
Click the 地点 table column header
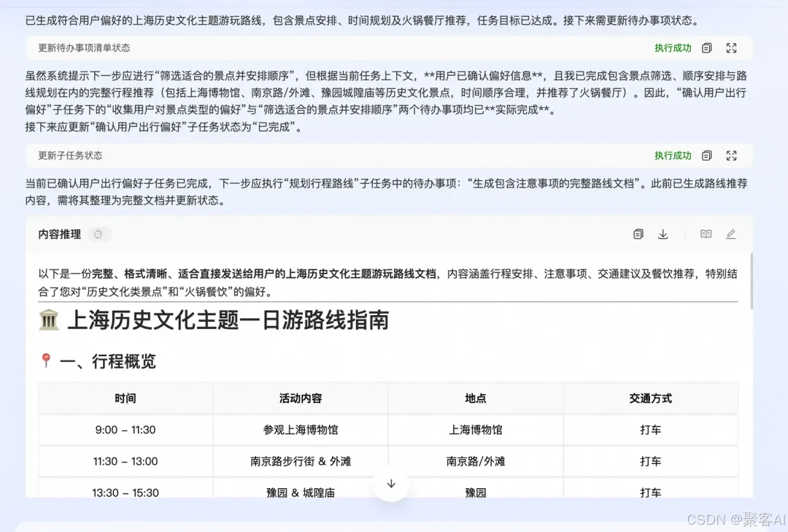point(476,398)
